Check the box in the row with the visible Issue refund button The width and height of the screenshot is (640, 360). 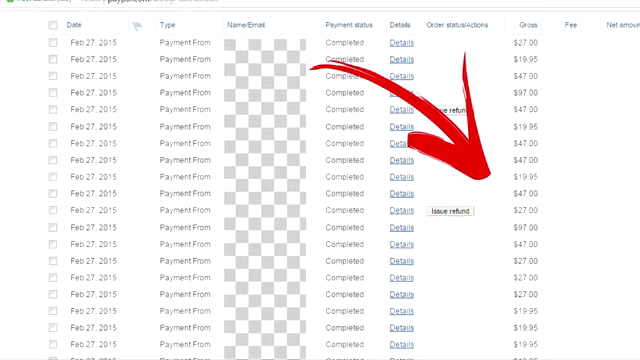click(x=53, y=210)
